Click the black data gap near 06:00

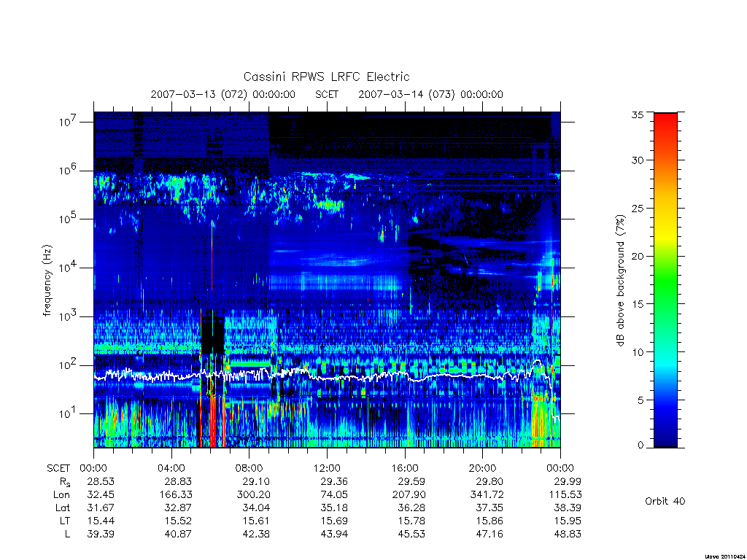(212, 336)
